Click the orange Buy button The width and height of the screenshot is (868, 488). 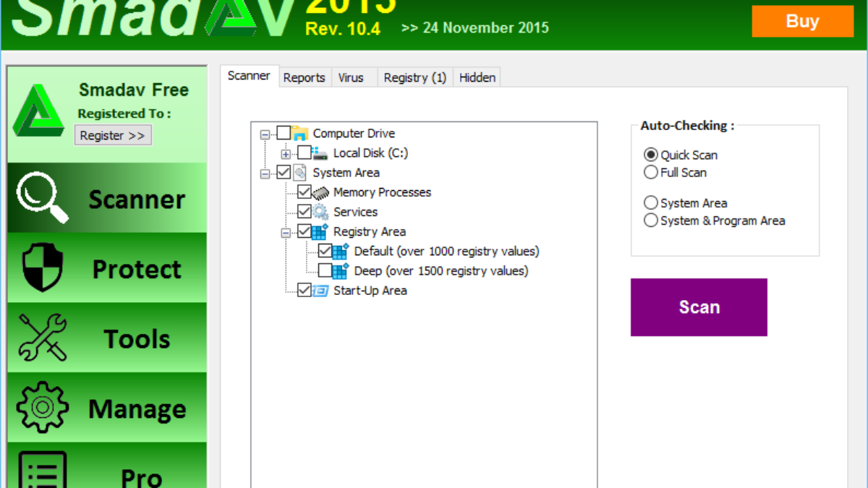tap(802, 22)
